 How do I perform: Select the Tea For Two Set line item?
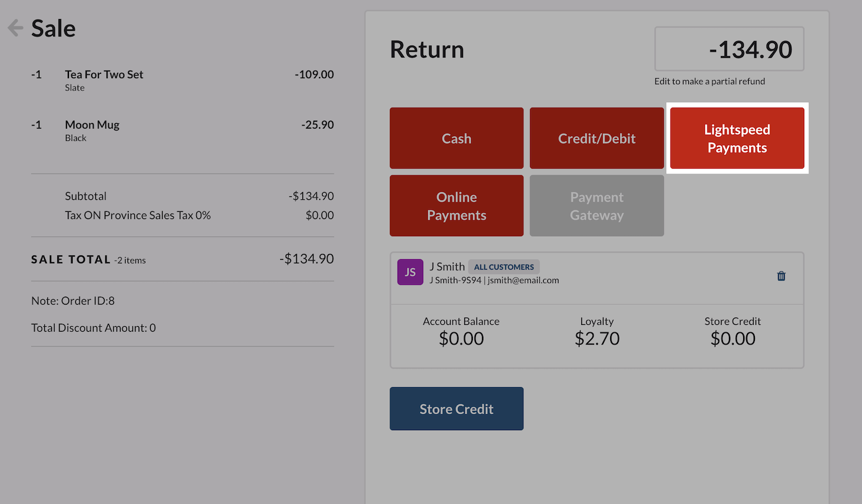[x=104, y=74]
